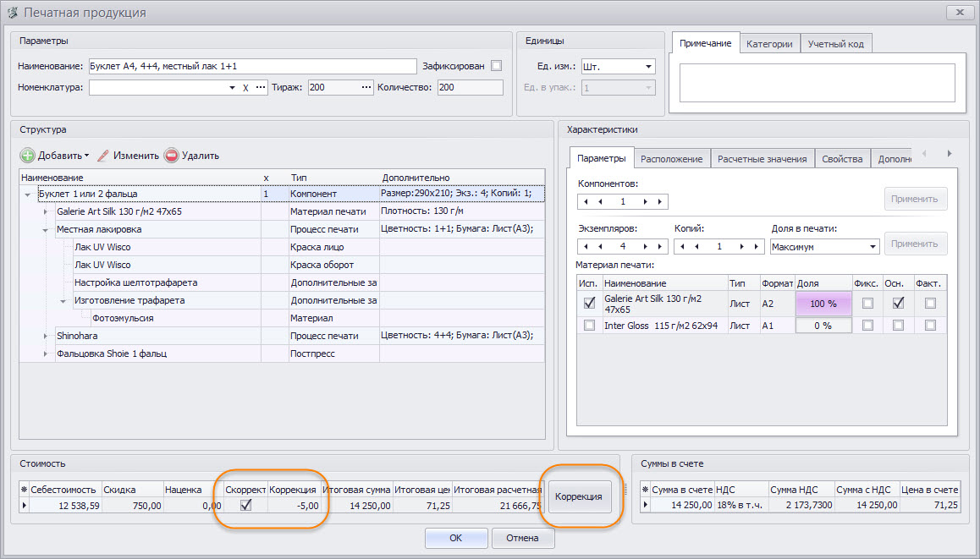
Task: Select the 0 % Доля cell
Action: click(x=823, y=326)
